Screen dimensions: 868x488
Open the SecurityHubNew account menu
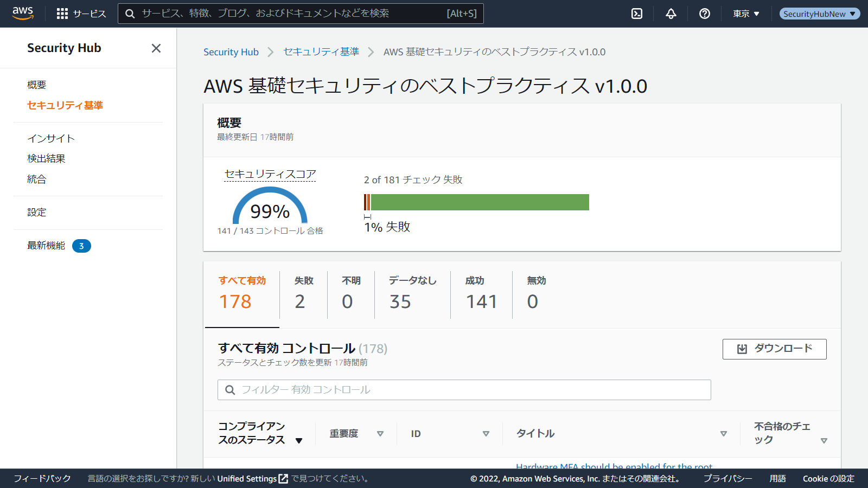pos(819,14)
